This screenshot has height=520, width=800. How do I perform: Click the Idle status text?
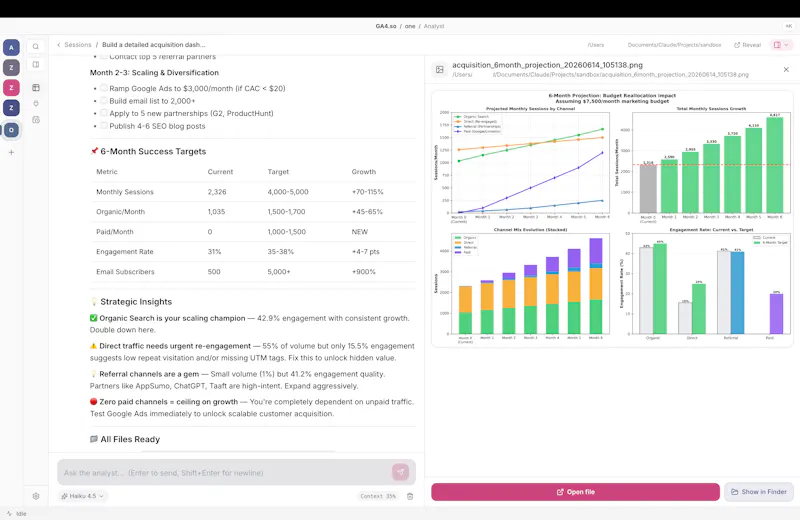pos(21,514)
